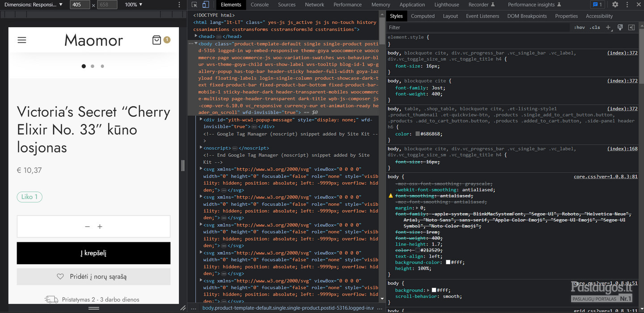This screenshot has height=313, width=644.
Task: Select the third carousel dot
Action: pyautogui.click(x=102, y=66)
